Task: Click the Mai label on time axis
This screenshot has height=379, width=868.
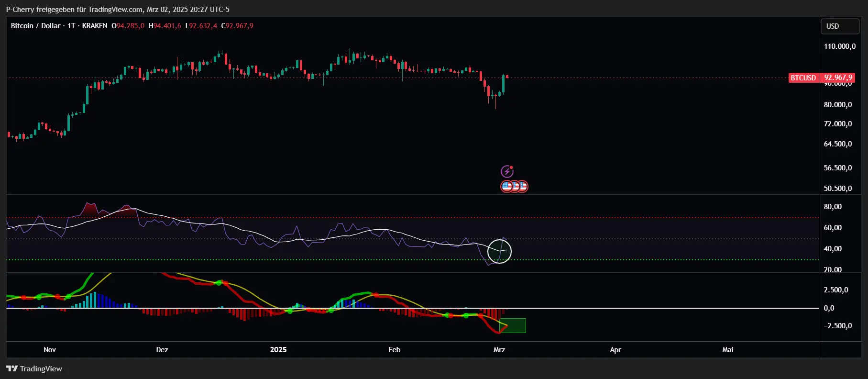Action: coord(728,350)
